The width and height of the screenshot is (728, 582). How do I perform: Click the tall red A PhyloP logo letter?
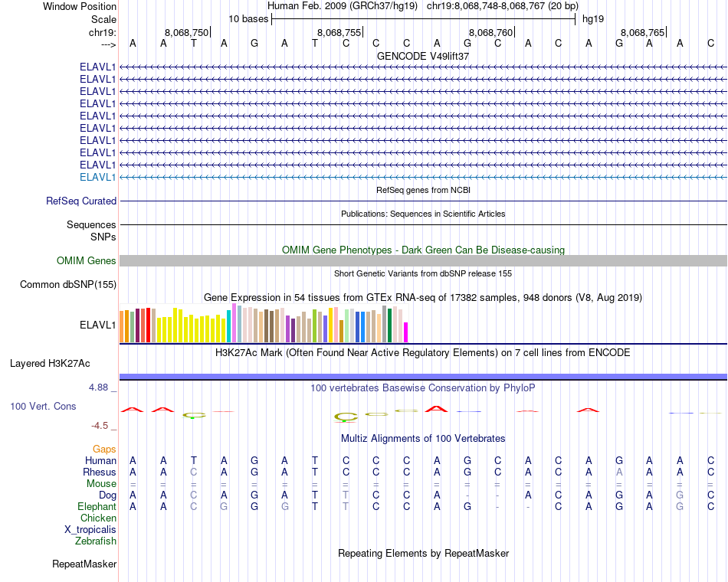click(437, 409)
